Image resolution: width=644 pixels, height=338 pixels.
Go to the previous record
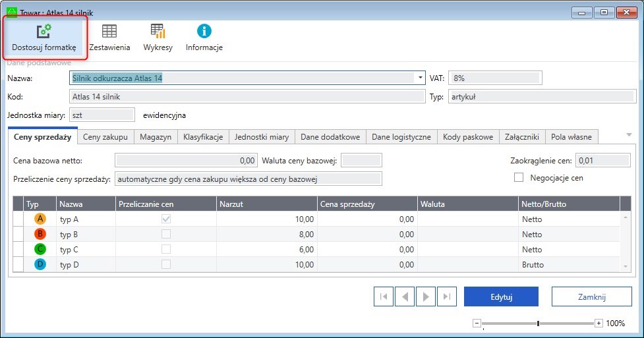coord(404,296)
